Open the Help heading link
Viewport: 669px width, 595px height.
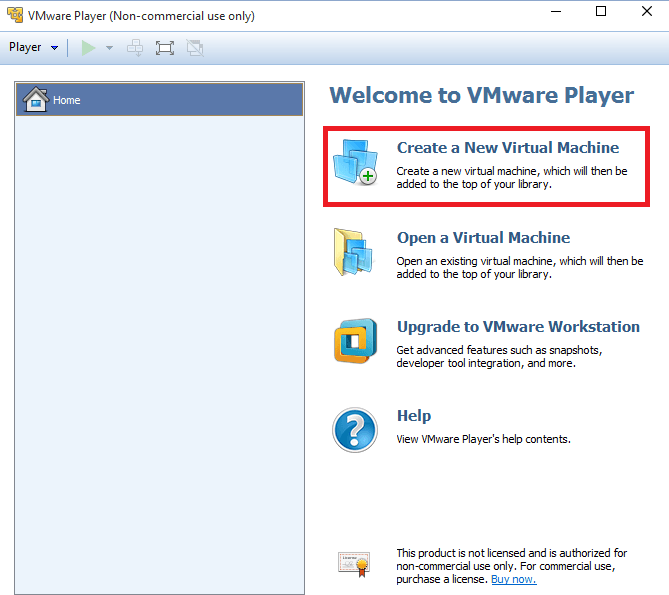(414, 416)
